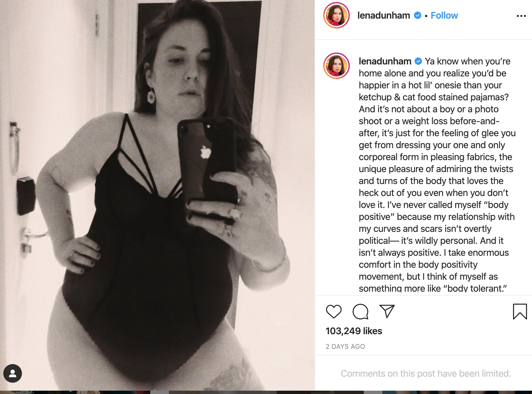This screenshot has height=394, width=532.
Task: Like the post with the heart icon
Action: click(333, 312)
